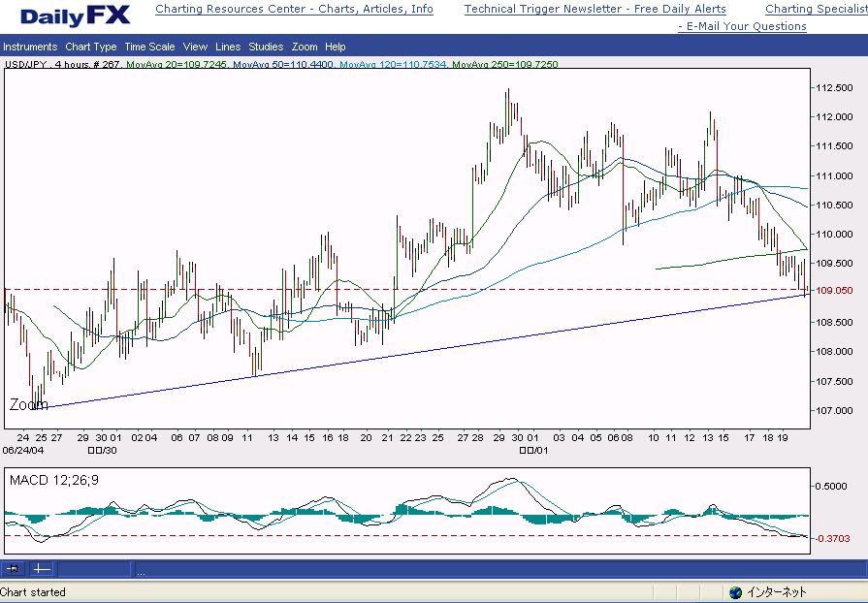
Task: Click the ellipsis in the bottom toolbar
Action: 141,572
